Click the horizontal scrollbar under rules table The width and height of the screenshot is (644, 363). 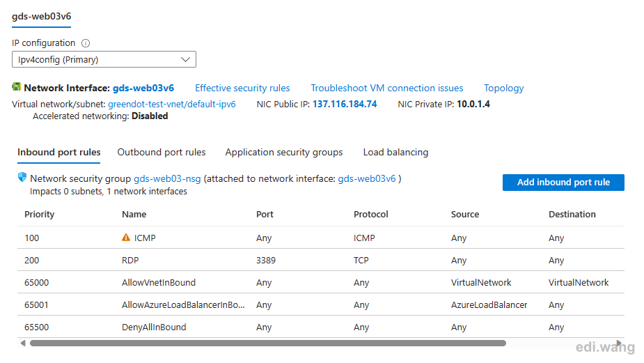click(268, 343)
